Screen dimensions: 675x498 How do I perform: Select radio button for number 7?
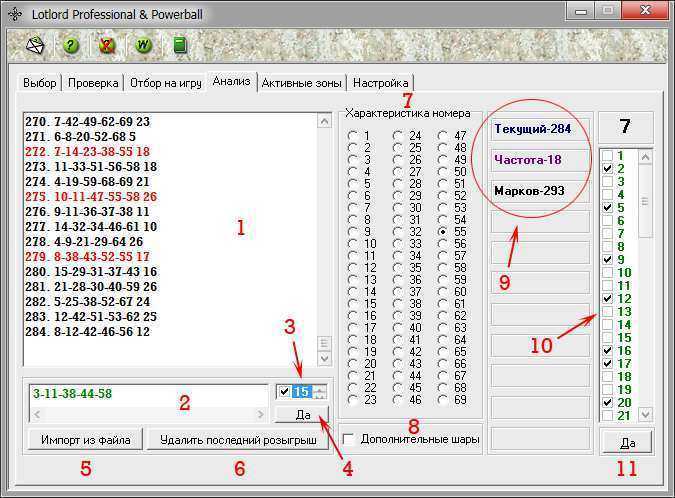coord(352,207)
